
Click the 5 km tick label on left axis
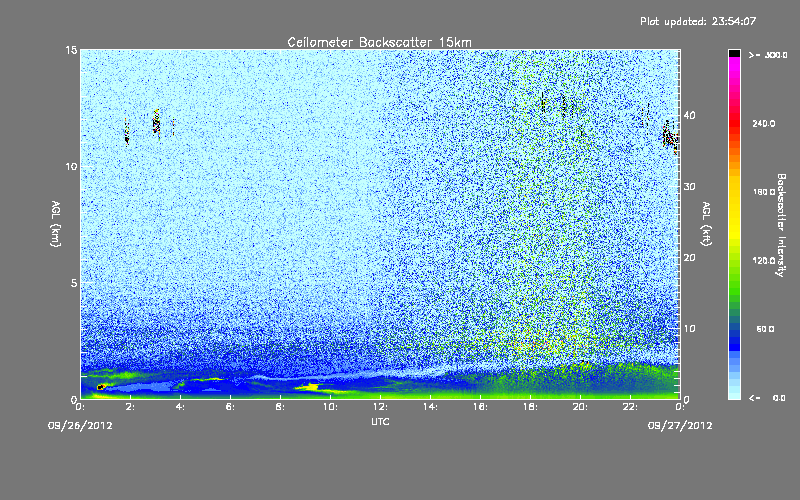pos(74,283)
